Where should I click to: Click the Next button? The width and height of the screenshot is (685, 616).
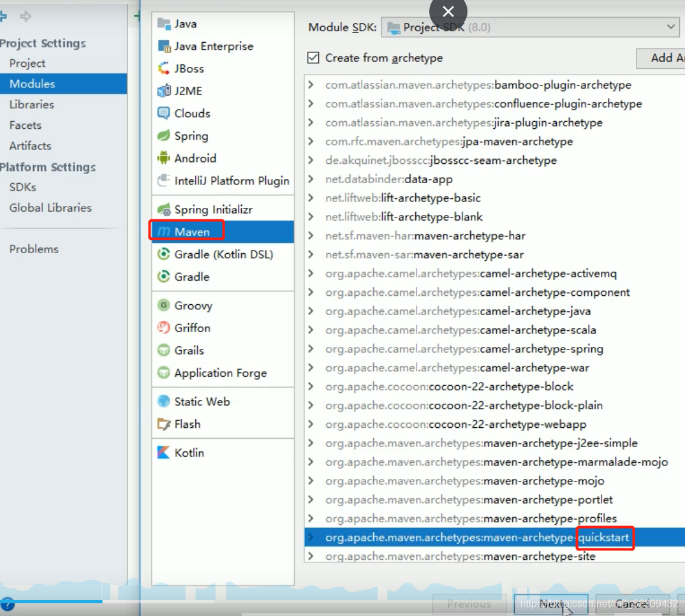(551, 604)
